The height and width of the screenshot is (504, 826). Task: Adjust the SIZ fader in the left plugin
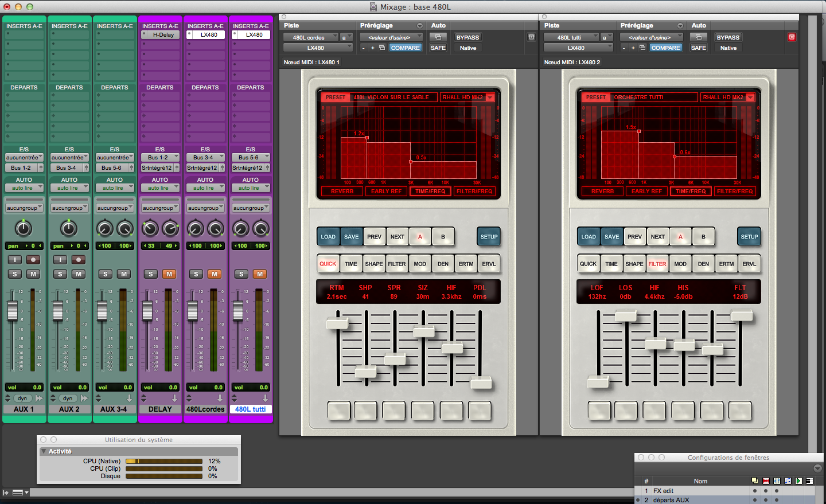tap(424, 333)
